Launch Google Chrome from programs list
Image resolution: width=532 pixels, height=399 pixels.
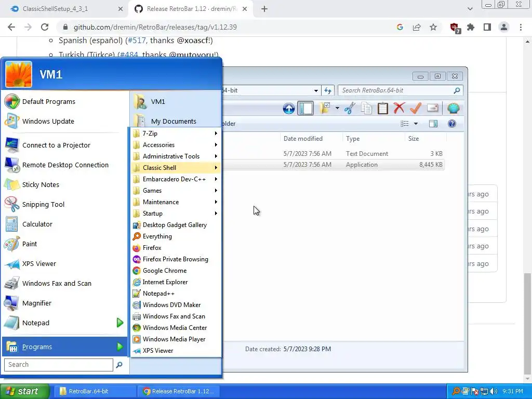click(176, 270)
